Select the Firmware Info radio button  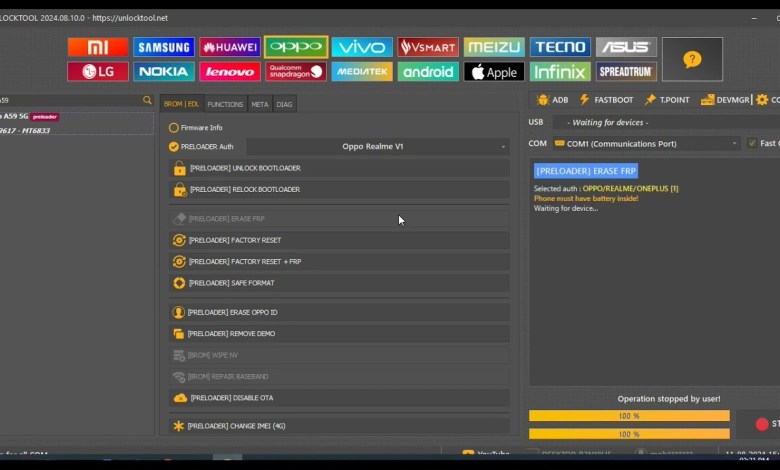point(174,128)
